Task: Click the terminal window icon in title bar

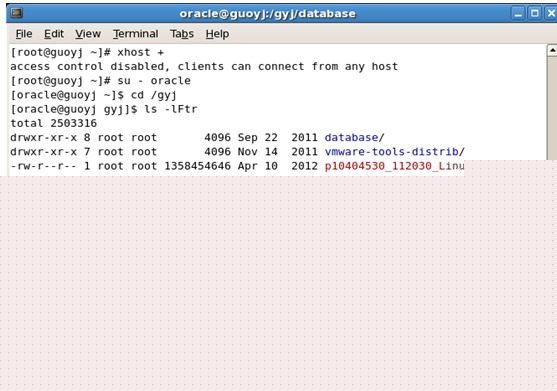Action: point(16,13)
